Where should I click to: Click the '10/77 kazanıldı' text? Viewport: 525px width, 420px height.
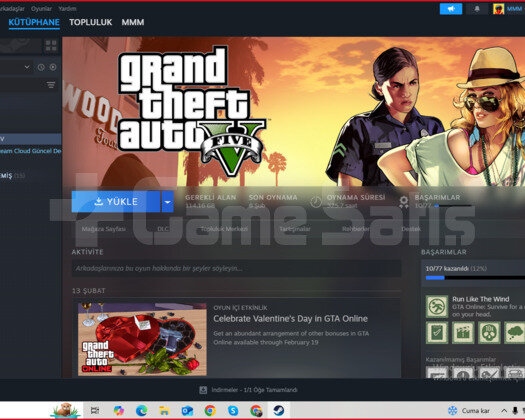click(447, 268)
